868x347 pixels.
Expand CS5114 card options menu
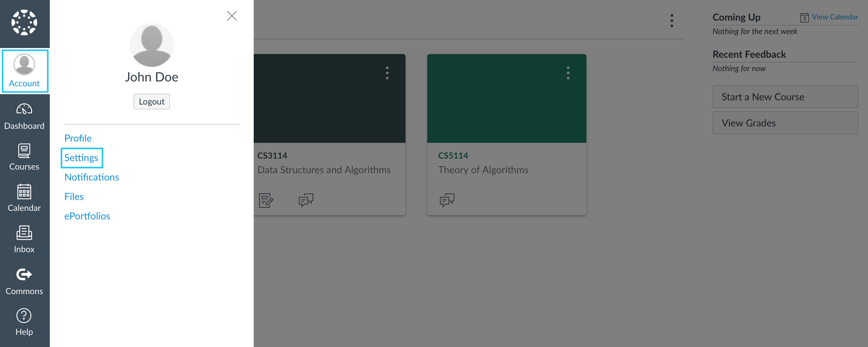568,73
